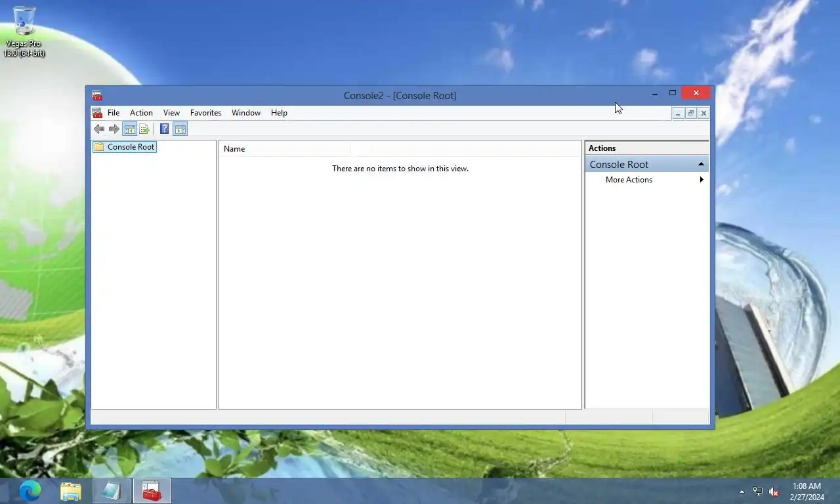Close the inner Console Root child window
The height and width of the screenshot is (504, 840).
pyautogui.click(x=703, y=113)
